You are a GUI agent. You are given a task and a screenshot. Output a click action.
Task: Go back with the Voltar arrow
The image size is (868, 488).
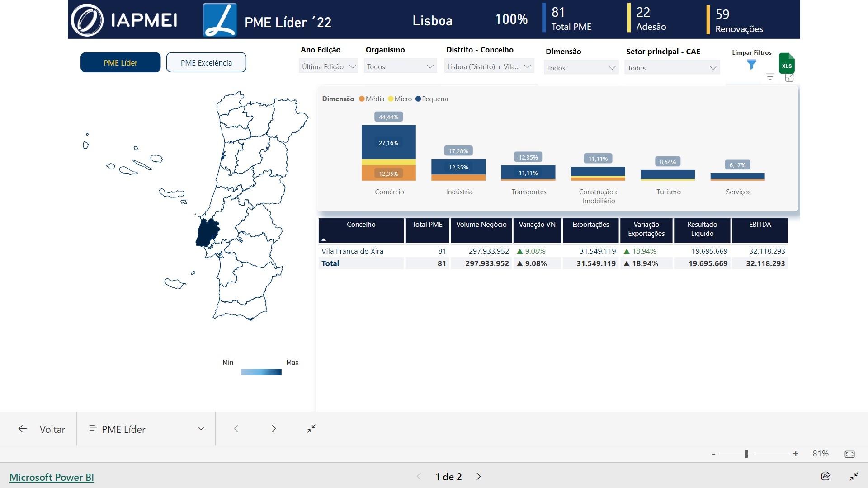(23, 429)
